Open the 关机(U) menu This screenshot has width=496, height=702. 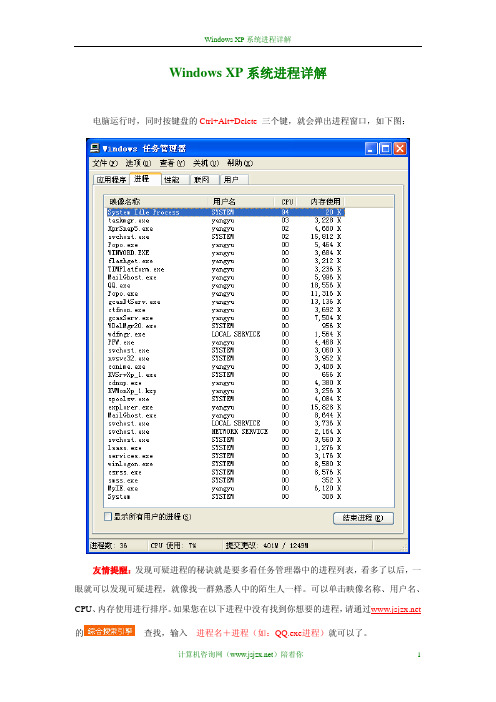coord(205,163)
